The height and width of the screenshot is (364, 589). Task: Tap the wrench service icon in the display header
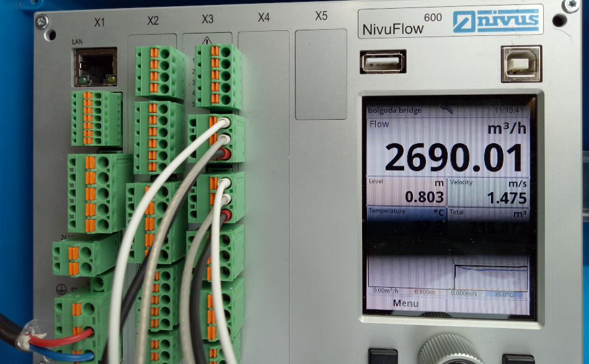pos(446,109)
